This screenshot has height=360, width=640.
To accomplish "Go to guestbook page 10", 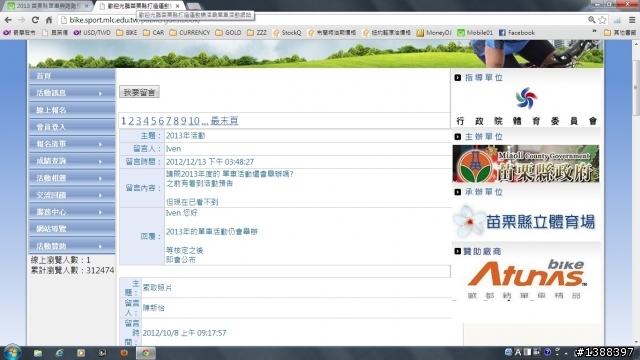I will point(194,121).
